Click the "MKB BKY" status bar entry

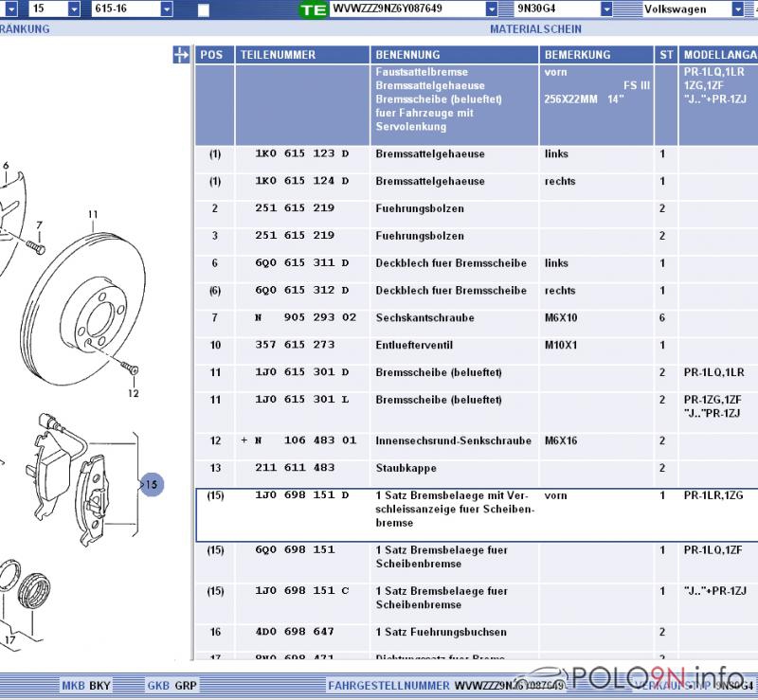coord(86,686)
